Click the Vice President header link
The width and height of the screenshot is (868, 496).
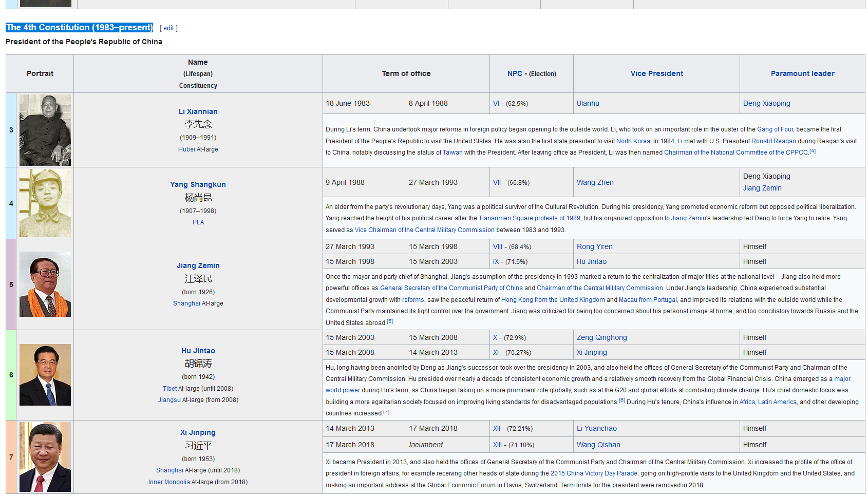coord(657,73)
